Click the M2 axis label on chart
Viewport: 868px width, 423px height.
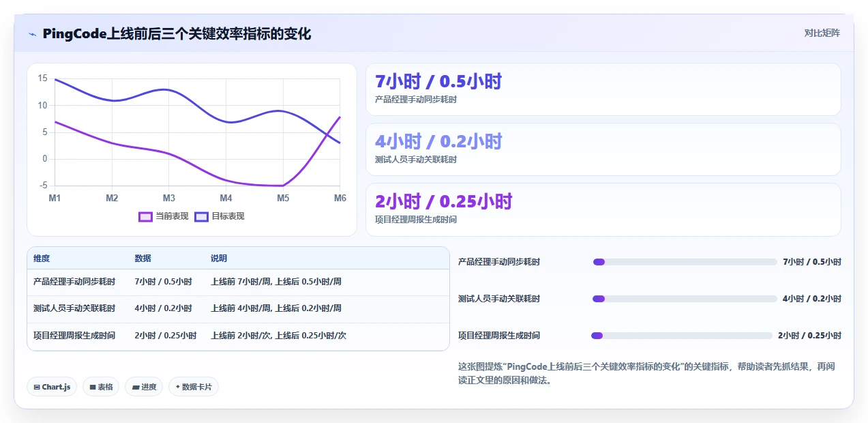click(x=112, y=198)
